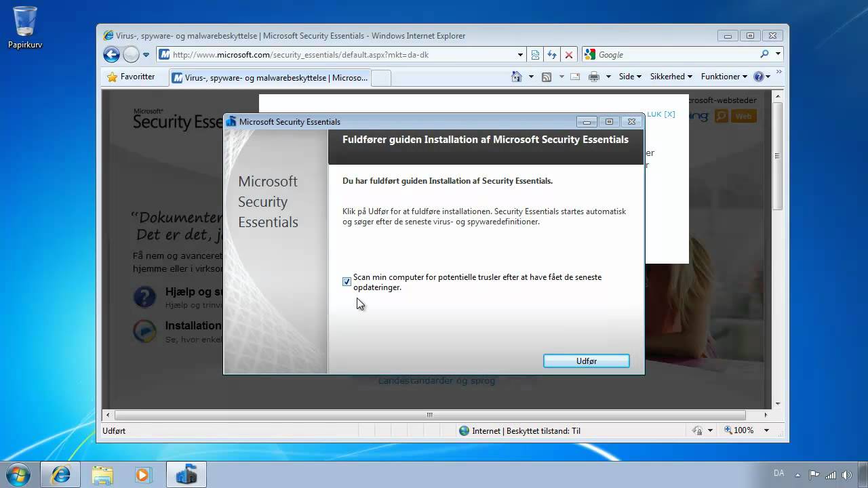
Task: Click the volume speaker tray icon
Action: (846, 474)
